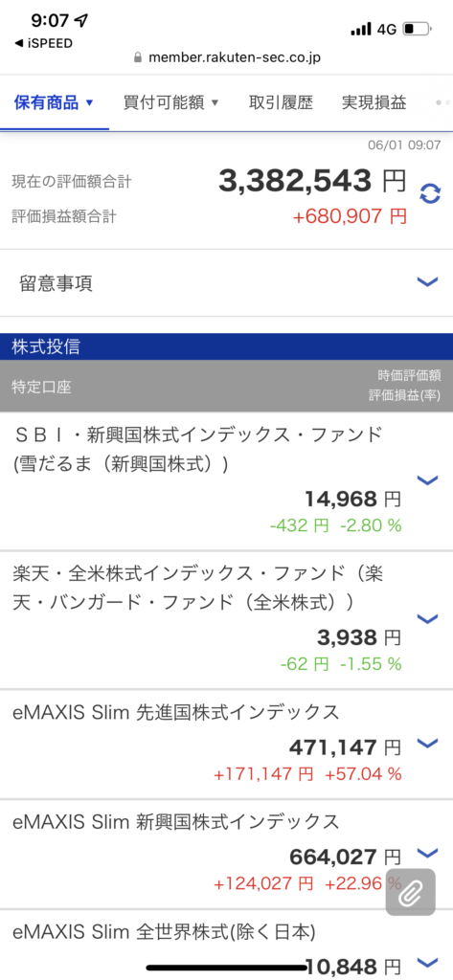
Task: Expand eMAXIS Slim 新興国株式インデックス chevron
Action: pyautogui.click(x=427, y=853)
